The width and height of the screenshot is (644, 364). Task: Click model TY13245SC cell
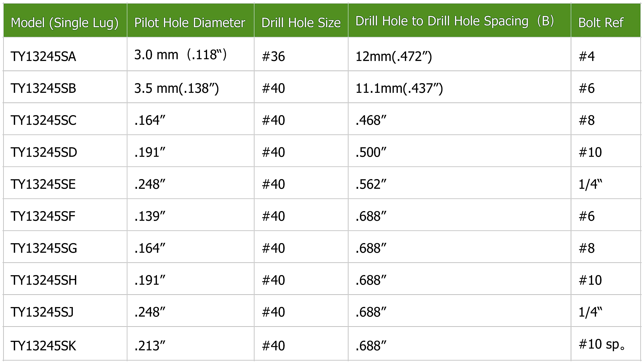tap(43, 120)
